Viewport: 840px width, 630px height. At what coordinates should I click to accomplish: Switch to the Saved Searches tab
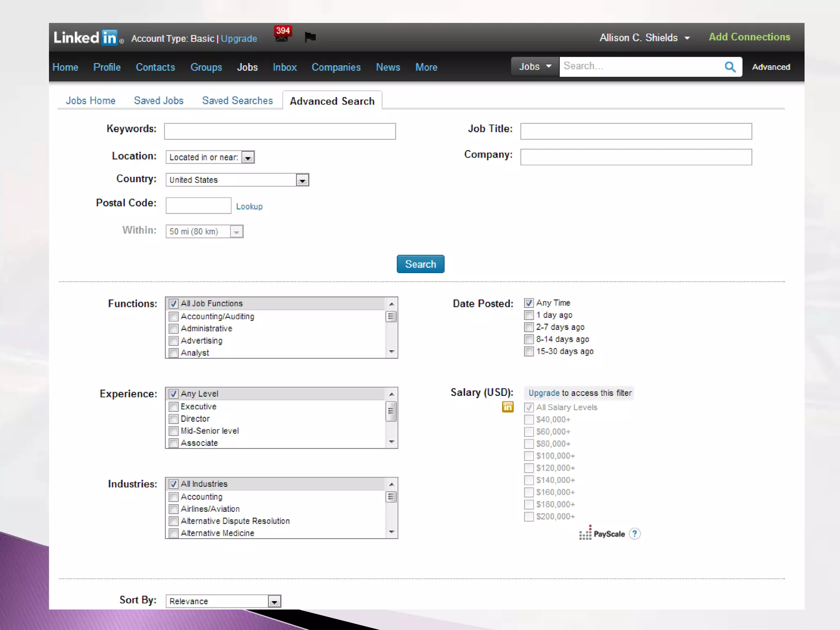click(x=237, y=101)
